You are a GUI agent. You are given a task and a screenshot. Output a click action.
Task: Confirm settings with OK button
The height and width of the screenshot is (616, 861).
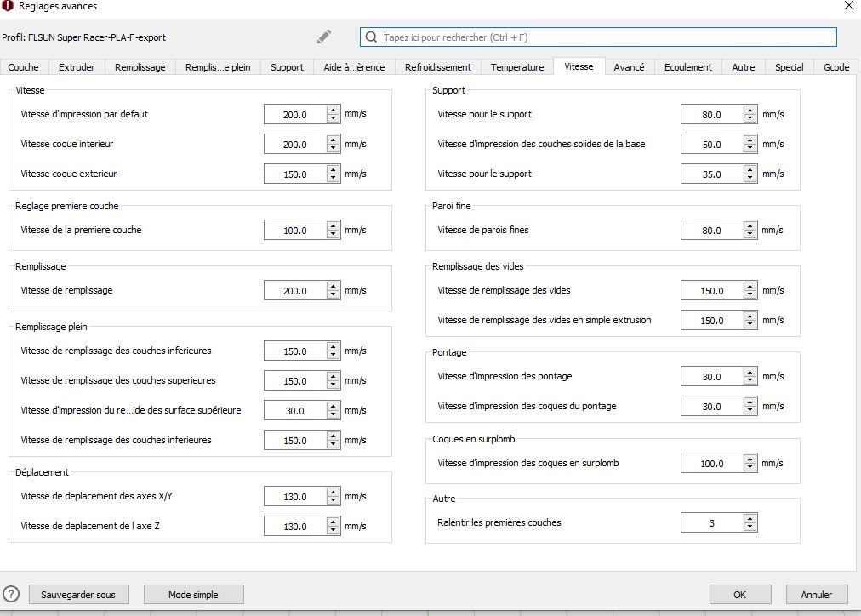pyautogui.click(x=739, y=594)
